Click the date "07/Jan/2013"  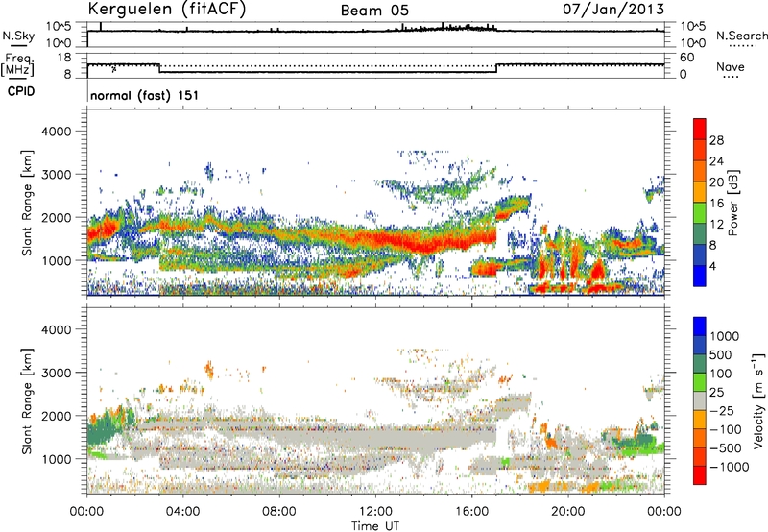click(613, 10)
